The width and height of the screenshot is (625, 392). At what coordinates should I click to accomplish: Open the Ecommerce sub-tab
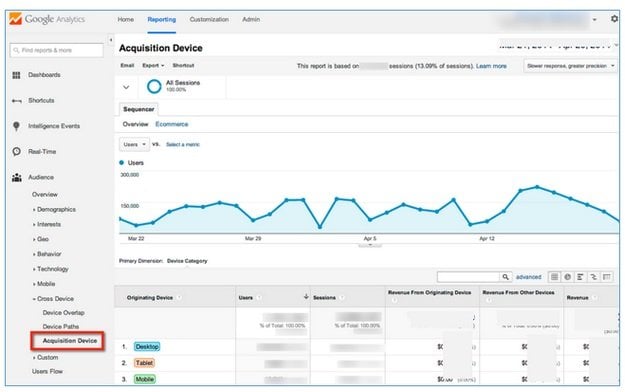[x=172, y=124]
